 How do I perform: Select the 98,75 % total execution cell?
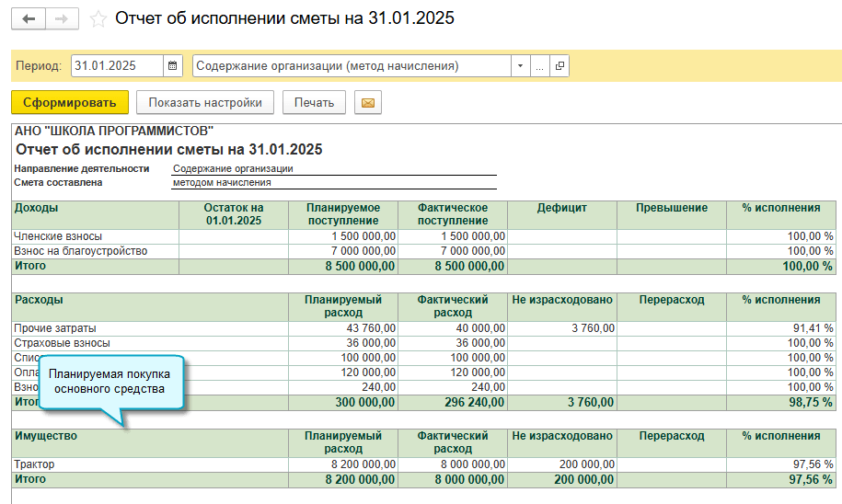(781, 403)
